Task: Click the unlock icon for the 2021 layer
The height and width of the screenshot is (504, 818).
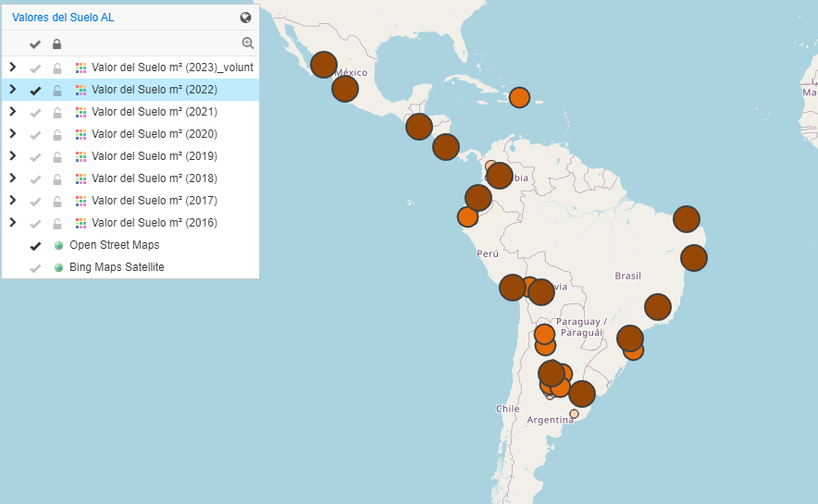Action: coord(57,112)
